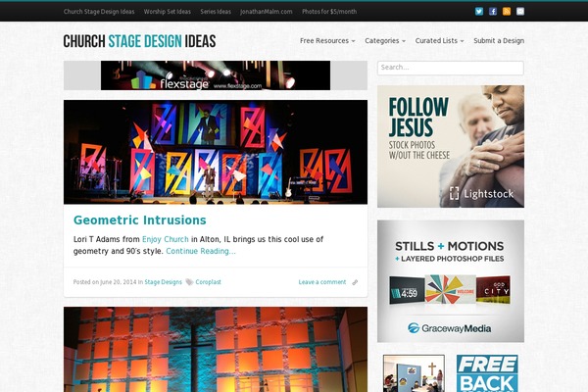Viewport: 588px width, 392px height.
Task: Click the flexstage banner advertisement
Action: 216,75
